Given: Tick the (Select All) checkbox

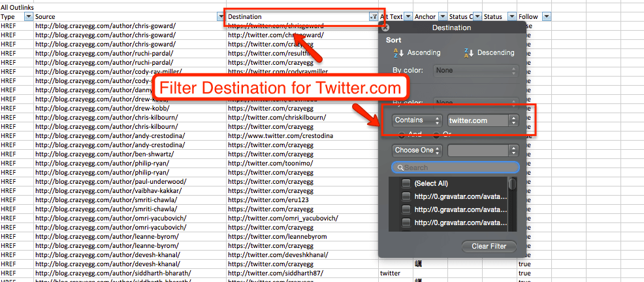Looking at the screenshot, I should point(406,184).
